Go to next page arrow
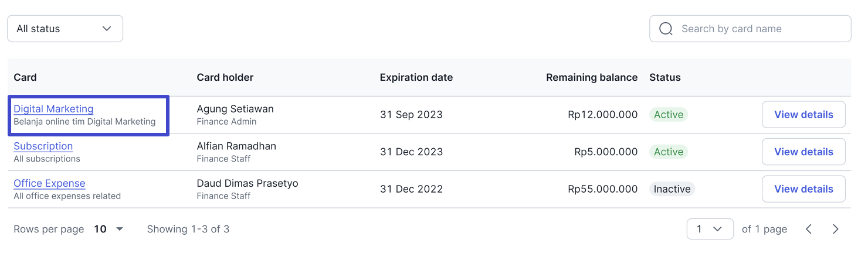 836,229
